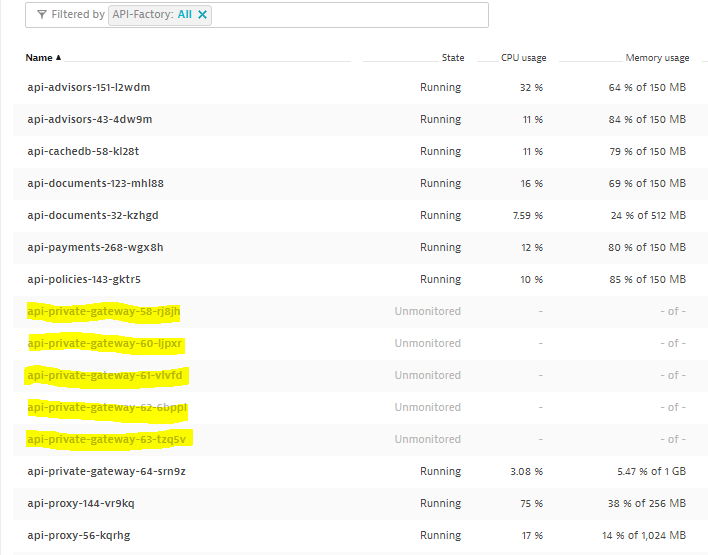Image resolution: width=708 pixels, height=555 pixels.
Task: Select api-cachedb-58-kl28t row
Action: coord(83,152)
